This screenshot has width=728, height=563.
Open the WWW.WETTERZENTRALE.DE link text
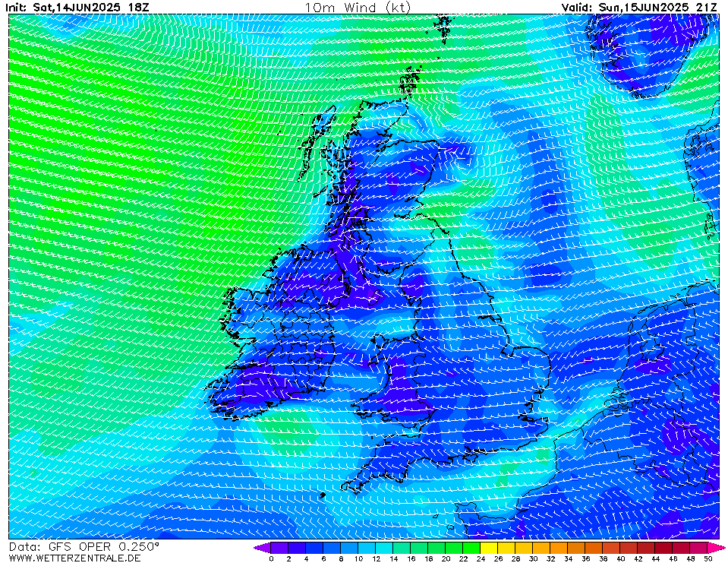74,558
